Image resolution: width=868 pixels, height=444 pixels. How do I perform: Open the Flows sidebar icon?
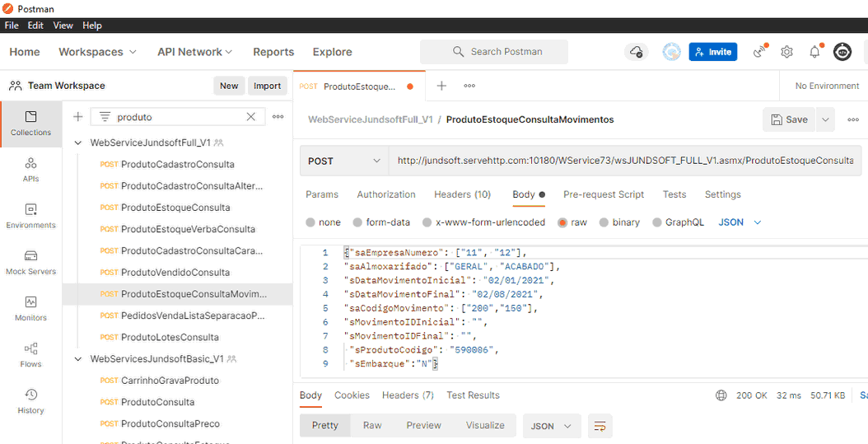pos(30,354)
